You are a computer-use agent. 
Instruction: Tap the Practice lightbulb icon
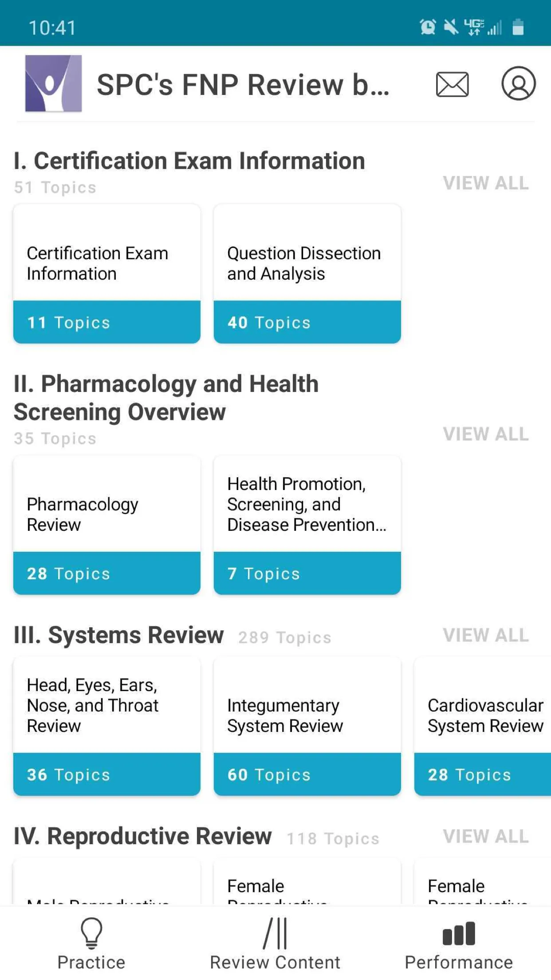tap(91, 933)
